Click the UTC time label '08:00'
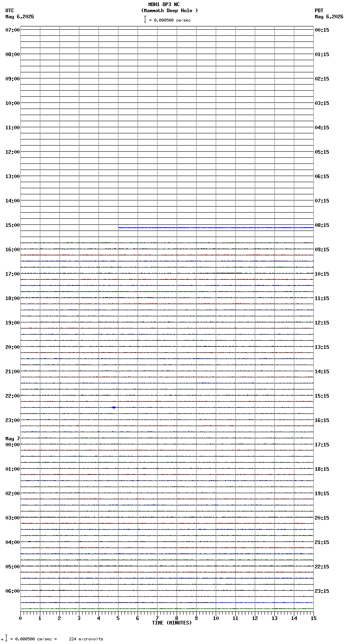This screenshot has height=644, width=346. pyautogui.click(x=12, y=54)
